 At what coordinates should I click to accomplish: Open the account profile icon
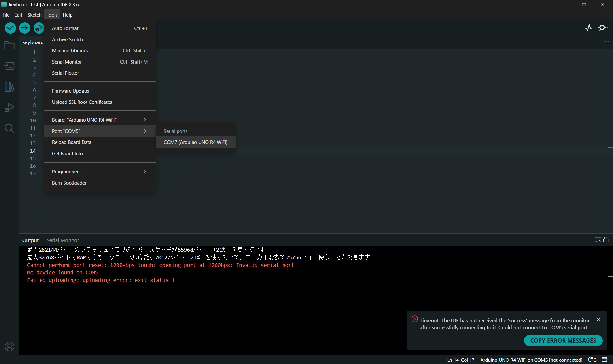(10, 346)
